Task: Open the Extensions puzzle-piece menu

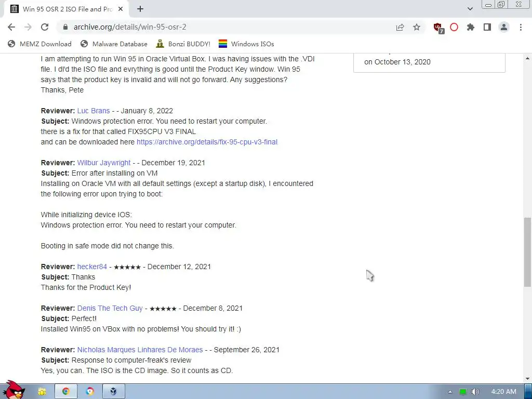Action: click(471, 27)
